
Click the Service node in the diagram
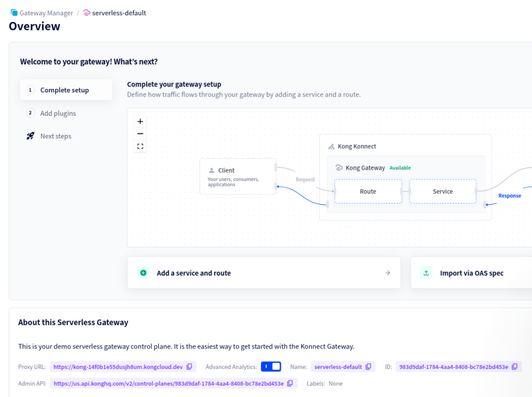[x=442, y=192]
